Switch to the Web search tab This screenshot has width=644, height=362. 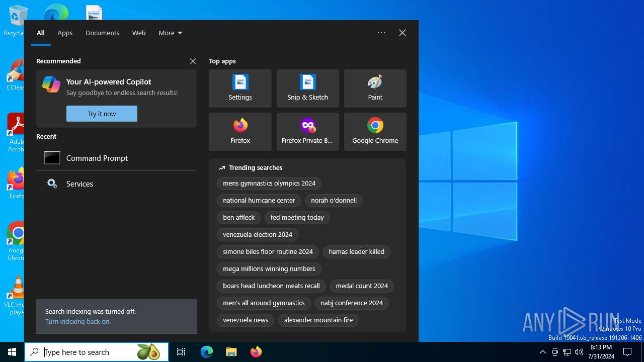coord(139,33)
